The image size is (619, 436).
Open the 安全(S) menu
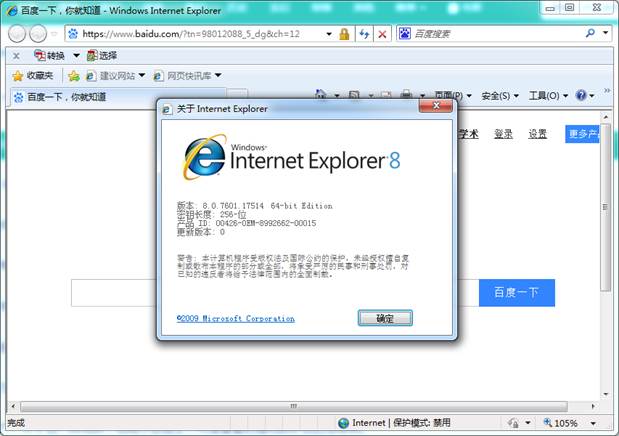tap(499, 96)
